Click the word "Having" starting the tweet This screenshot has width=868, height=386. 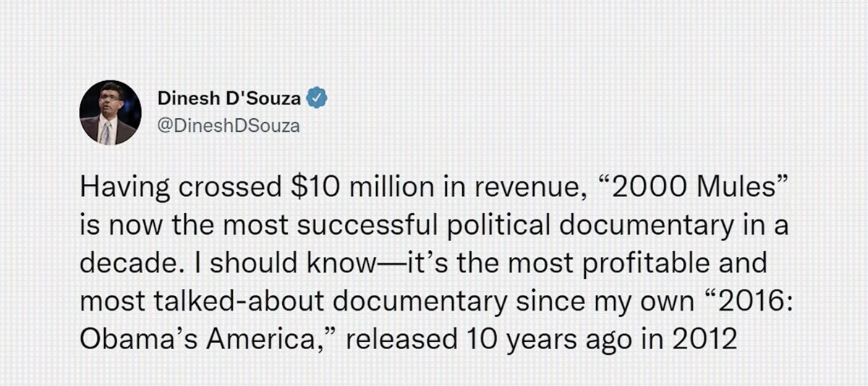click(x=125, y=188)
